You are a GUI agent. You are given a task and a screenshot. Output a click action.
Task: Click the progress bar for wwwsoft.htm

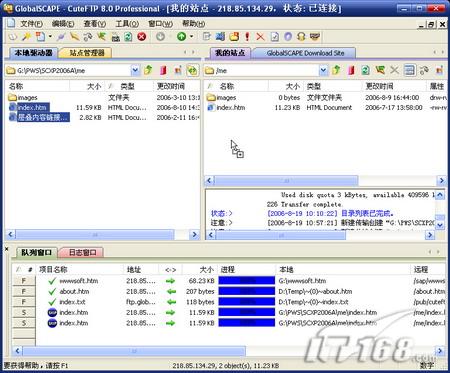coord(247,281)
